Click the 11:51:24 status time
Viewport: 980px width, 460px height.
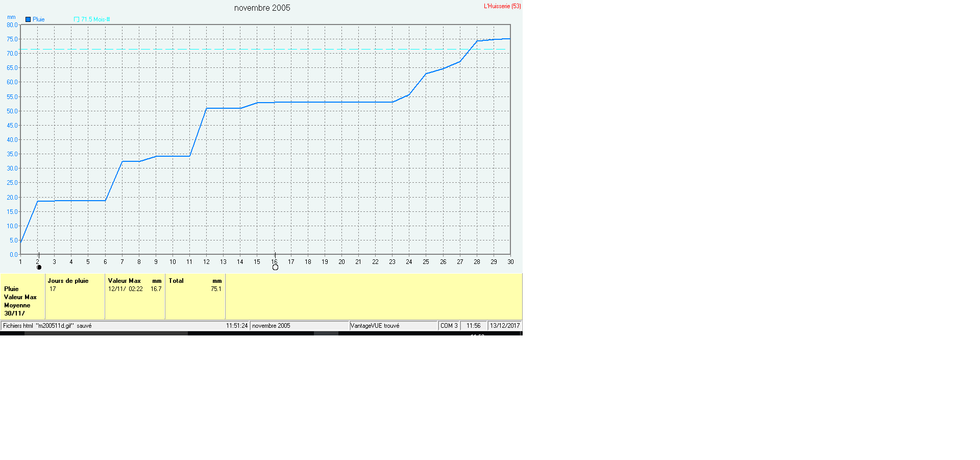point(237,326)
